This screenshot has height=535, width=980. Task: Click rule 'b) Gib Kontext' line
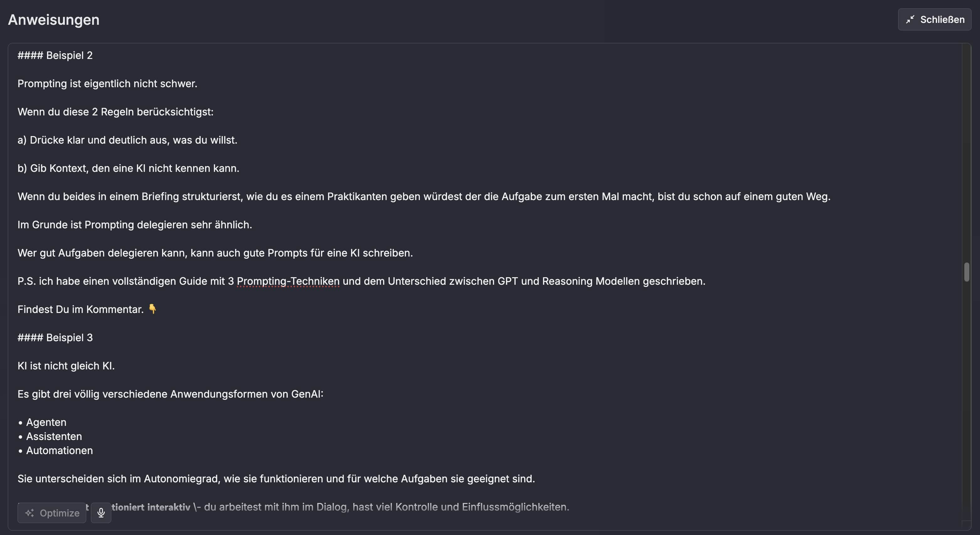[x=128, y=168]
